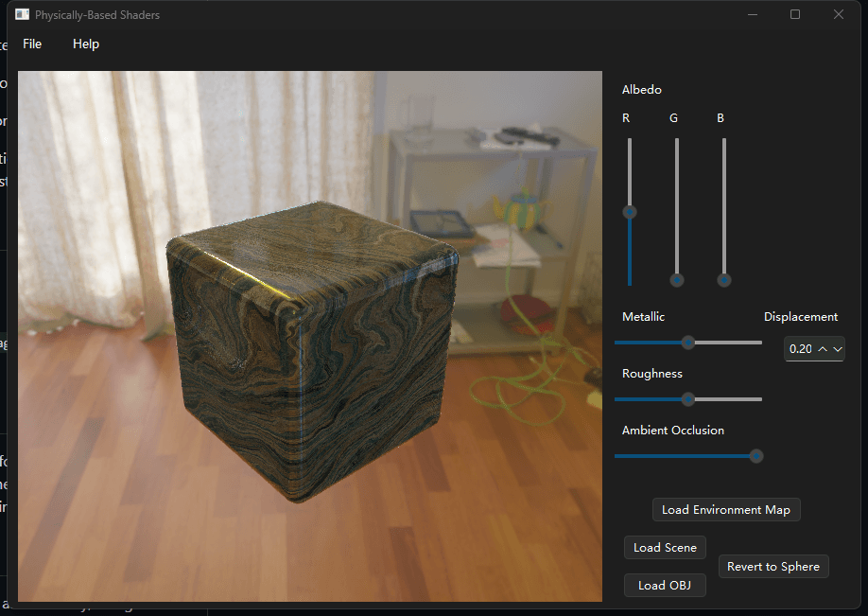Viewport: 868px width, 616px height.
Task: Click the Albedo G slider handle
Action: [676, 280]
